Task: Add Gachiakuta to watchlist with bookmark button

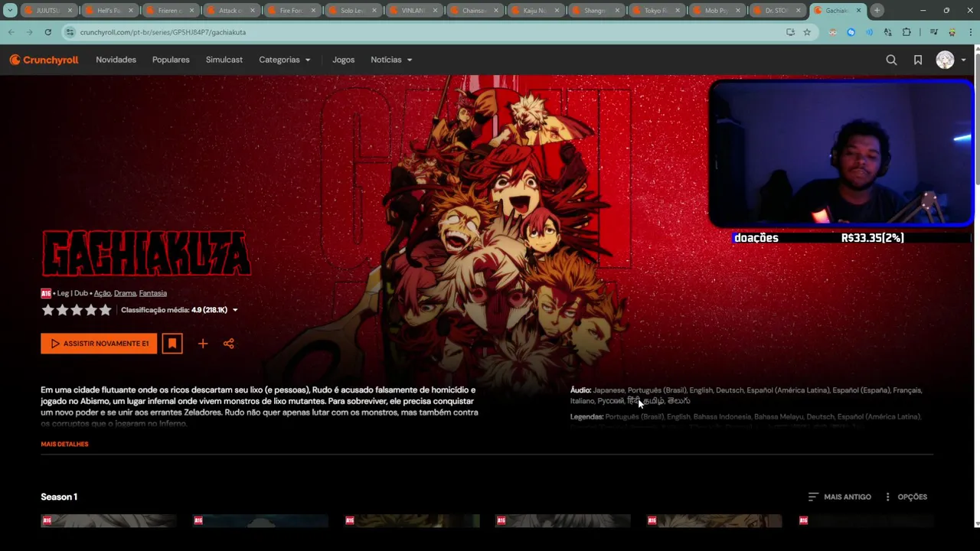Action: click(x=172, y=344)
